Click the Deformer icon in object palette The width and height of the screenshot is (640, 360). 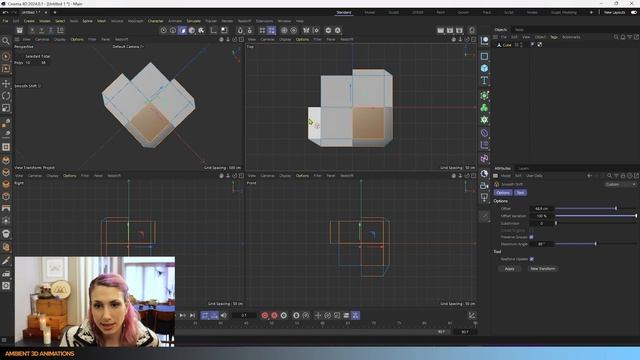click(x=484, y=133)
